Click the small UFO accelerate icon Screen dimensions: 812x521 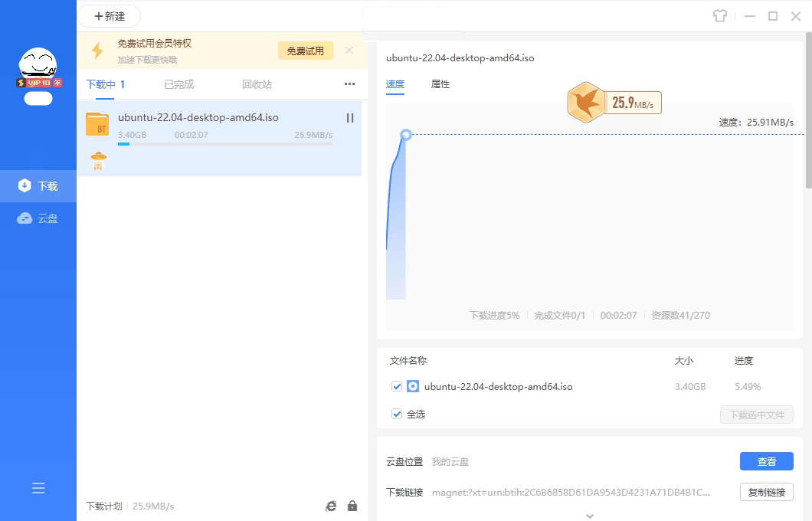(x=98, y=161)
